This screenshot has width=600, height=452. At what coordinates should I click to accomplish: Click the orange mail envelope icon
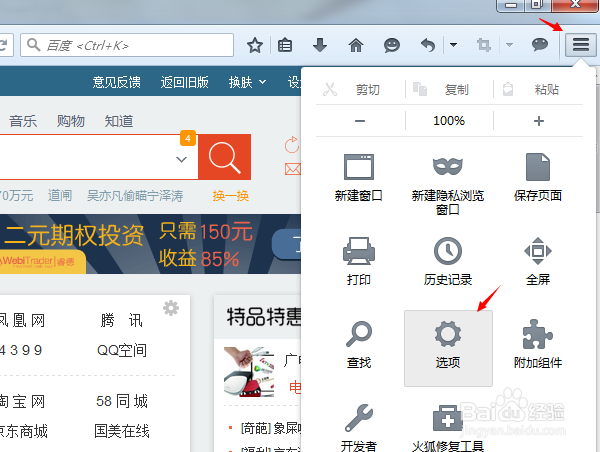[292, 169]
